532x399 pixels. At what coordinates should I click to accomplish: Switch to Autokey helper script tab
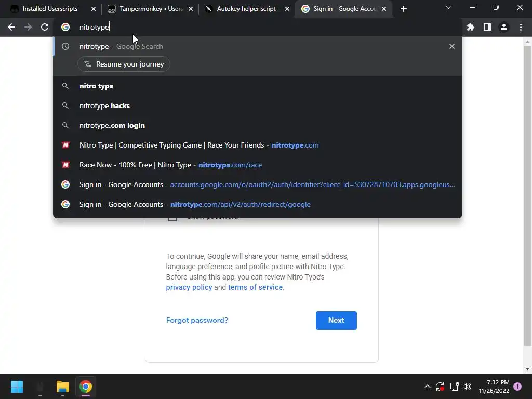point(246,9)
